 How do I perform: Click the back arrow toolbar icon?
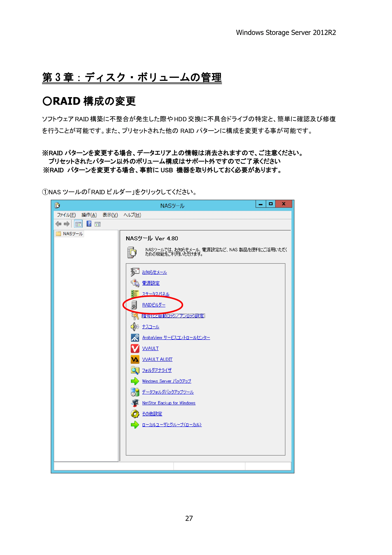[x=58, y=224]
